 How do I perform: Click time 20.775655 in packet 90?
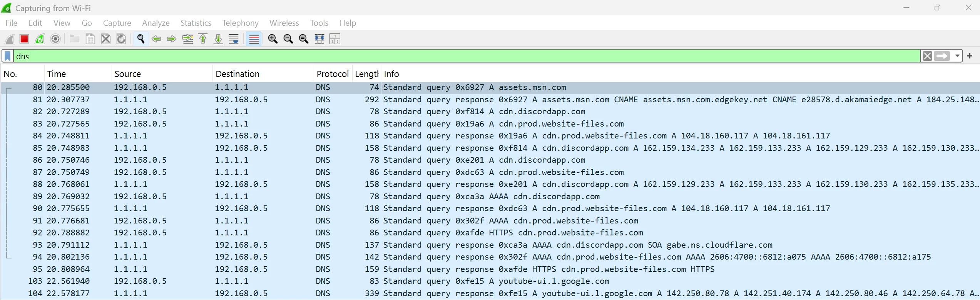pyautogui.click(x=68, y=208)
